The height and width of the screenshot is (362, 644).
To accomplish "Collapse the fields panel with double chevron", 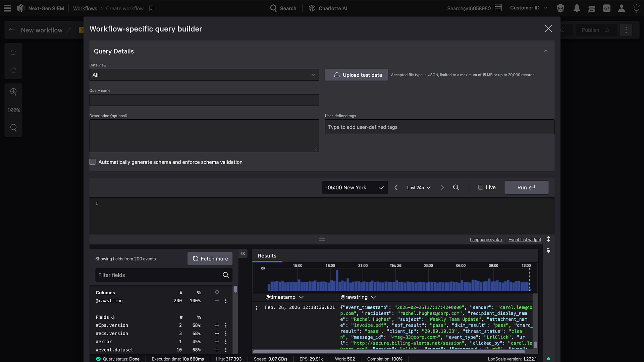I will (243, 254).
